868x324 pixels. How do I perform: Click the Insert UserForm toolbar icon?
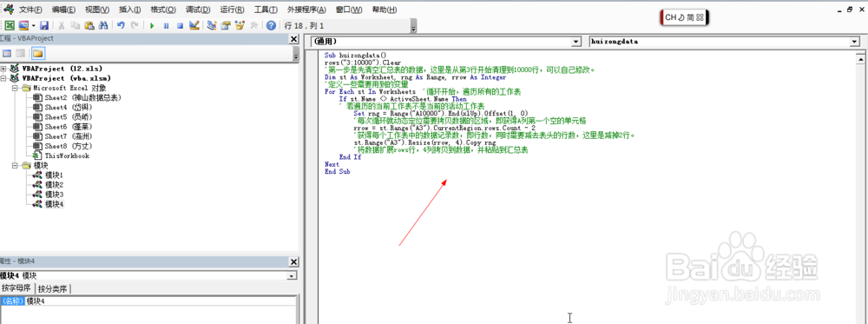(23, 25)
